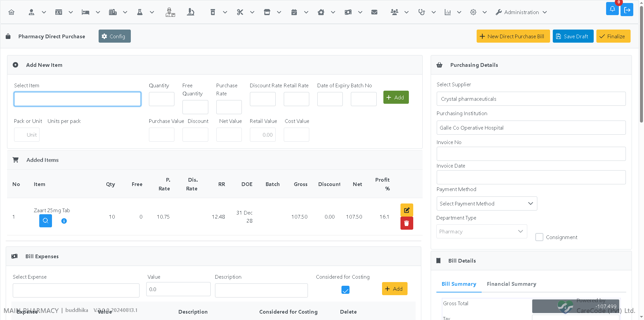
Task: Click the Finalize button
Action: (613, 36)
